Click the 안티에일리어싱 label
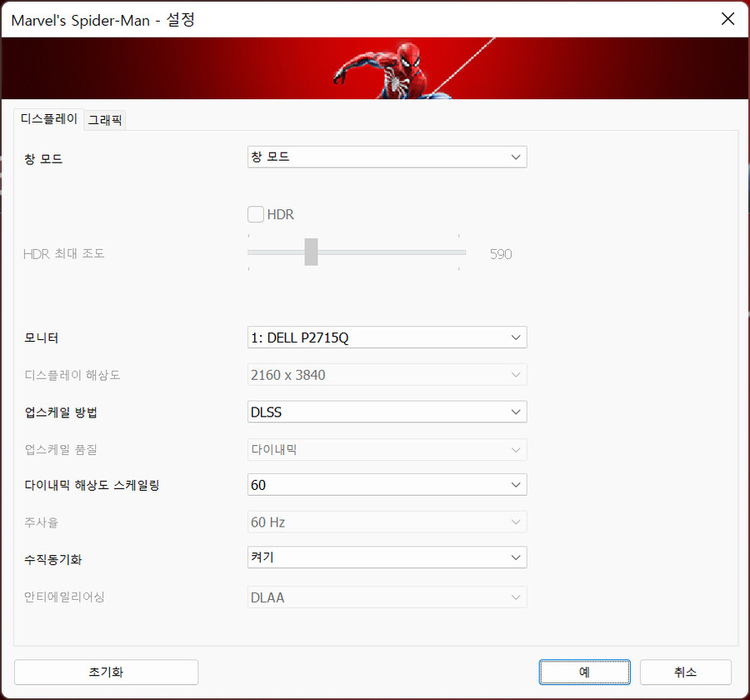750x700 pixels. point(64,597)
